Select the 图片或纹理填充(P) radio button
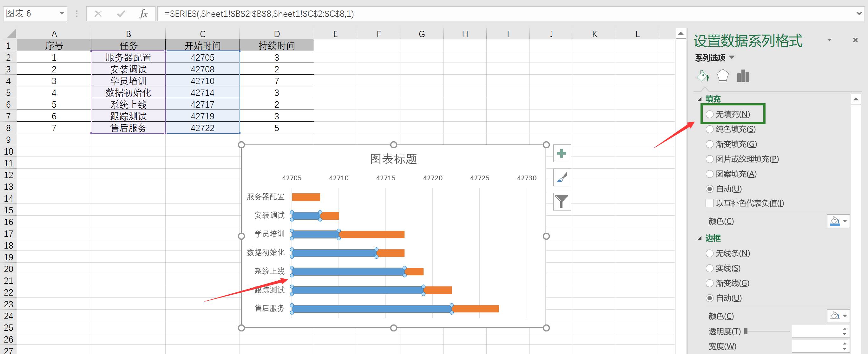The height and width of the screenshot is (354, 868). point(710,159)
